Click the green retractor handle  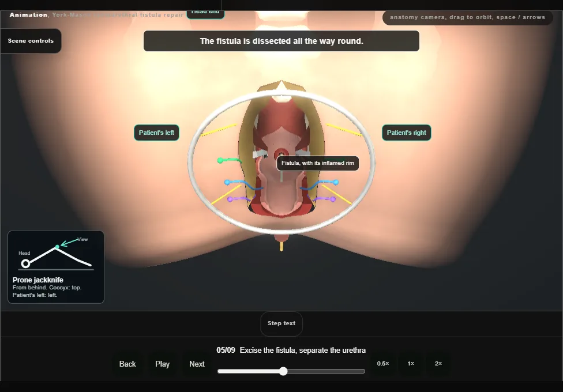tap(220, 160)
